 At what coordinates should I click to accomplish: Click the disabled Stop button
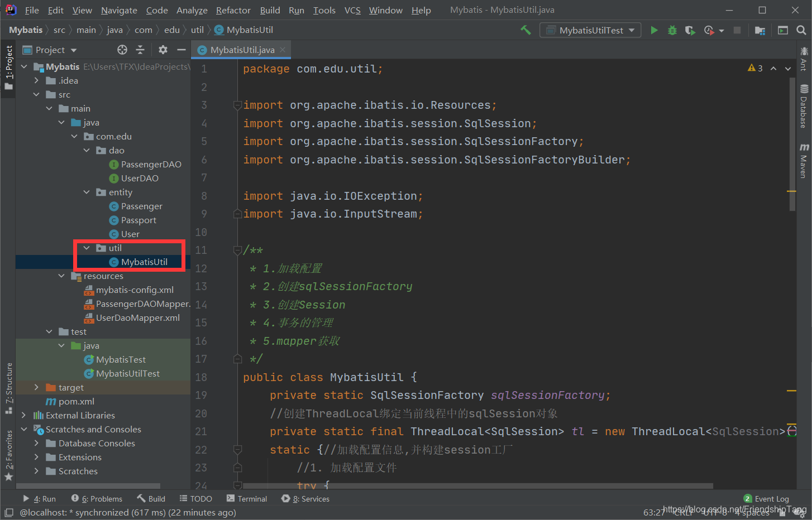click(737, 30)
